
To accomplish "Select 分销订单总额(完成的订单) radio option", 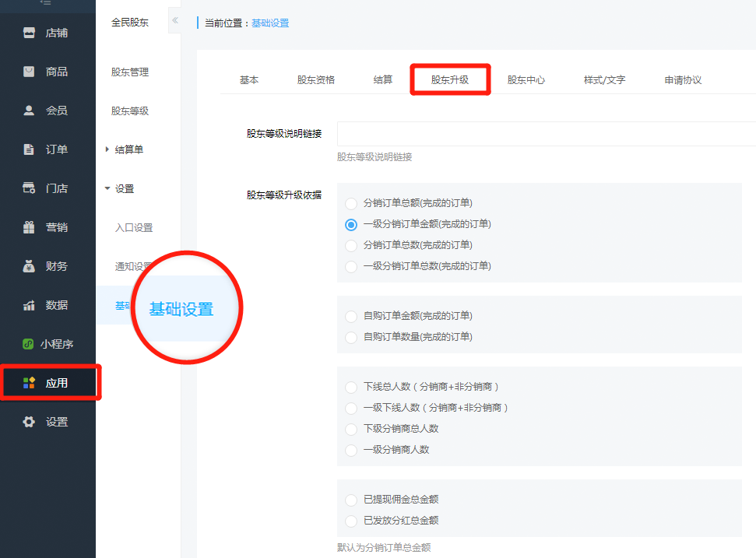I will (x=351, y=203).
